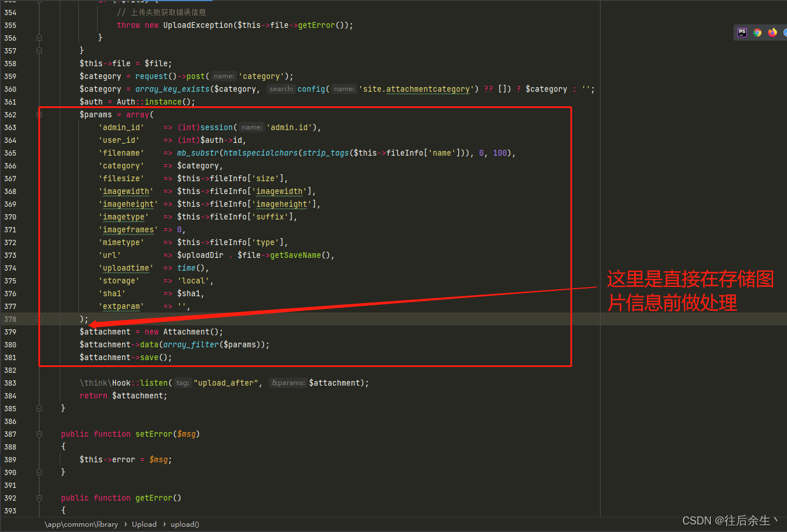Click 'mimetype' array key
Image resolution: width=787 pixels, height=532 pixels.
(121, 242)
